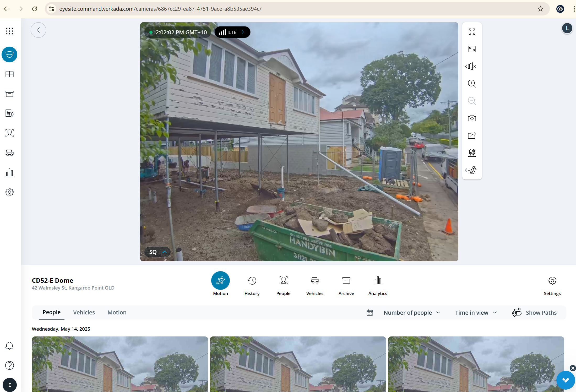Viewport: 576px width, 392px height.
Task: Click the live timestamp 2:02:02 PM indicator
Action: (178, 32)
